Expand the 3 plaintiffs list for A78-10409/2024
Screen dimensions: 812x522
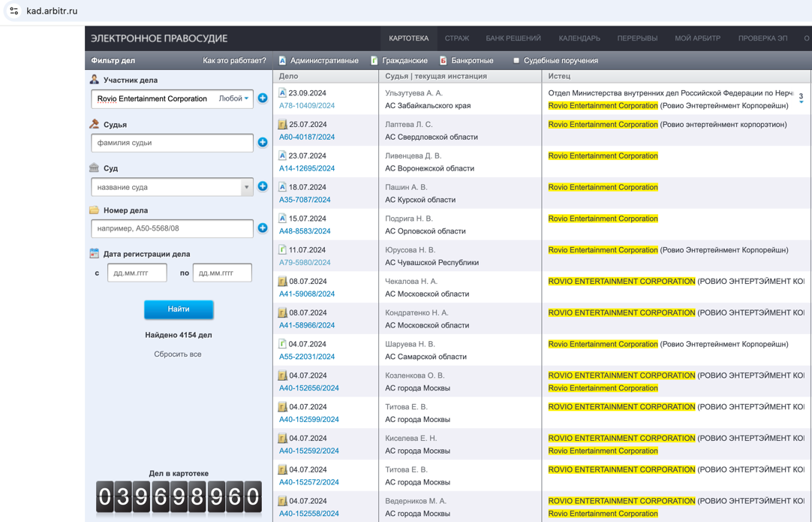801,98
